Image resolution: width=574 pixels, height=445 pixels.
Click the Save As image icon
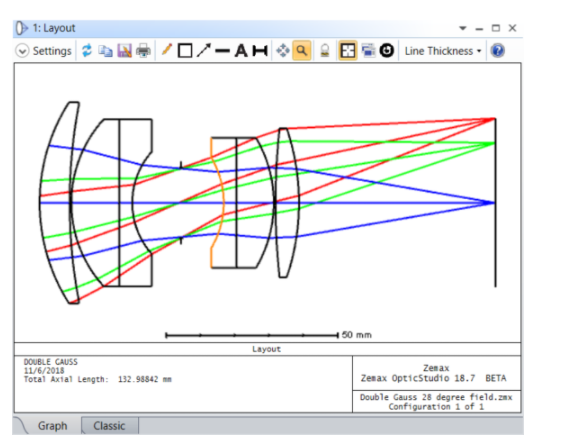(x=124, y=51)
